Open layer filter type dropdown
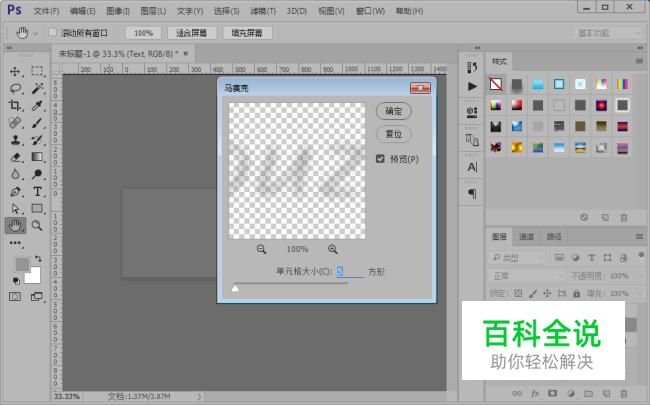650x405 pixels. tap(517, 258)
